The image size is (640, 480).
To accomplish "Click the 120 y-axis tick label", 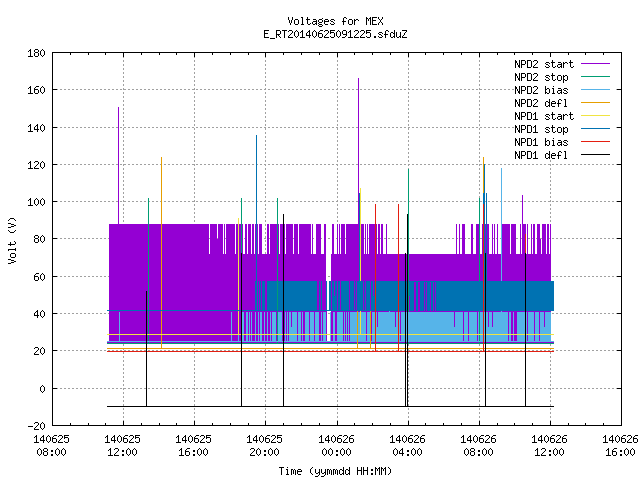I will tap(36, 165).
